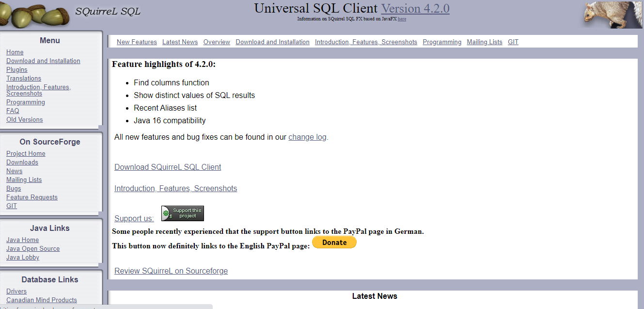
Task: Open Introduction, Features, Screenshots link in main content
Action: point(175,189)
